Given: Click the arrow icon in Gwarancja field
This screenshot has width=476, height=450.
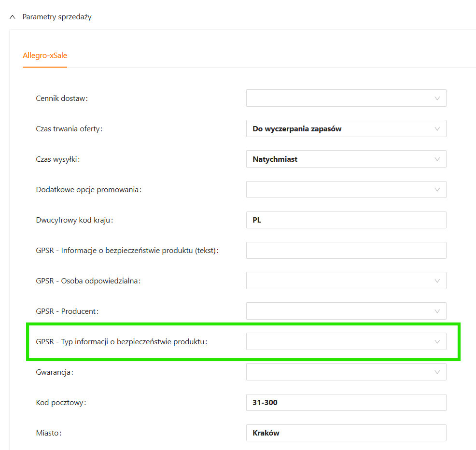Looking at the screenshot, I should click(437, 372).
